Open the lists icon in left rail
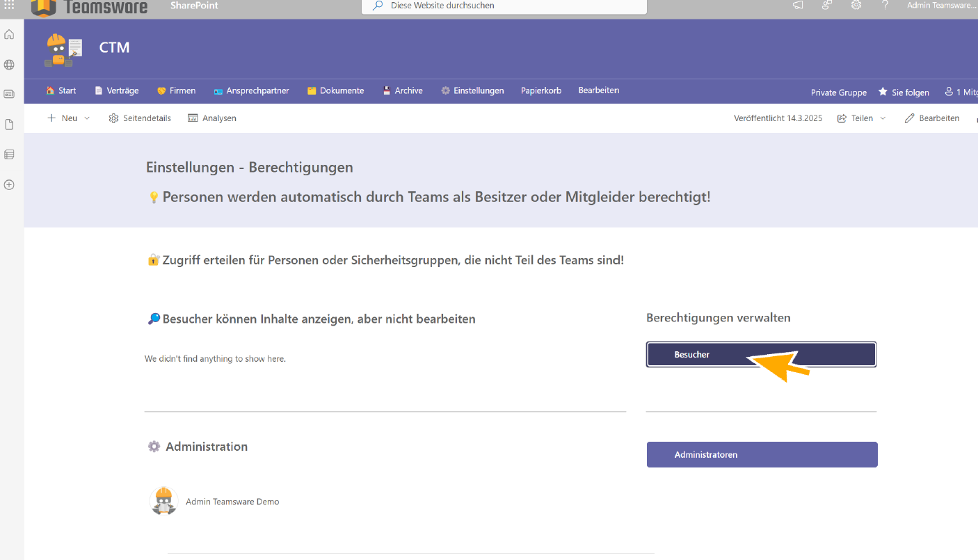Screen dimensions: 978x560 pos(9,154)
